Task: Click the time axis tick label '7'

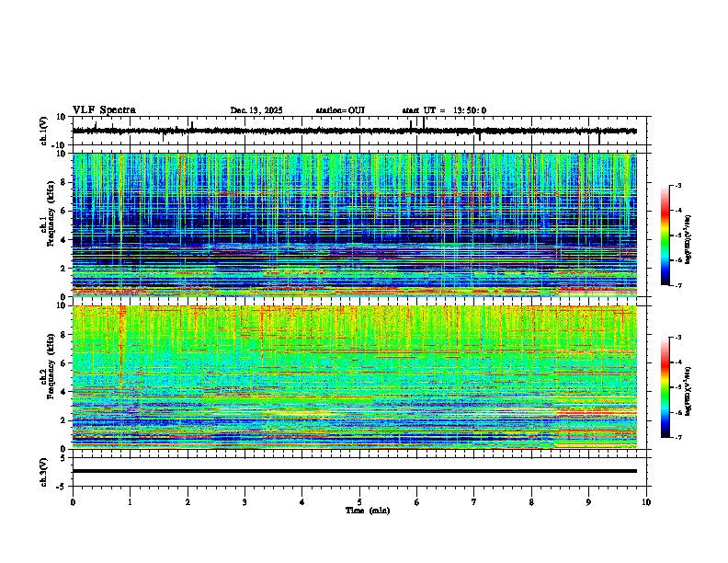Action: point(474,502)
